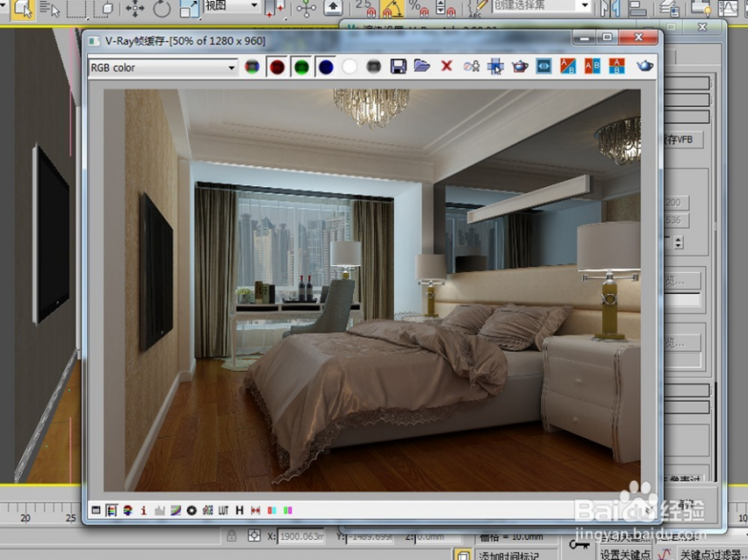Switch to alpha channel white circle

(x=349, y=67)
